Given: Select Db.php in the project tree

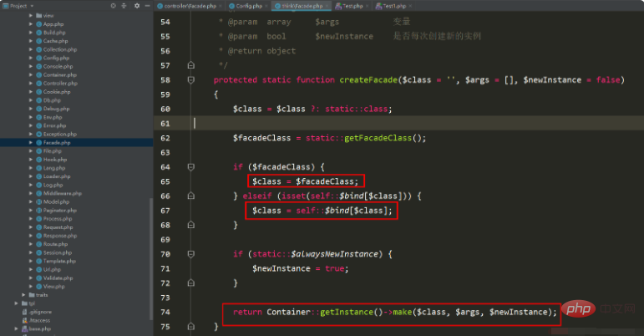Looking at the screenshot, I should (52, 100).
